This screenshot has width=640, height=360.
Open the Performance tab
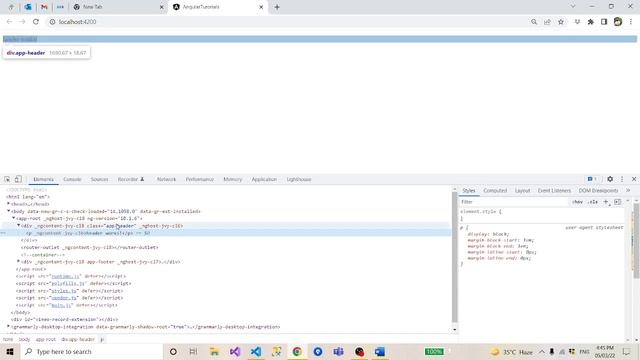(200, 180)
